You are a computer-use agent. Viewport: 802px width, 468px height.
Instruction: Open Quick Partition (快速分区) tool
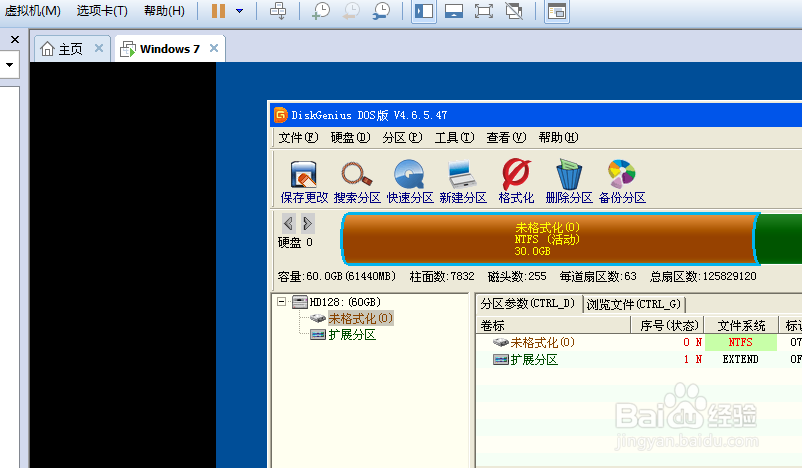(x=410, y=182)
